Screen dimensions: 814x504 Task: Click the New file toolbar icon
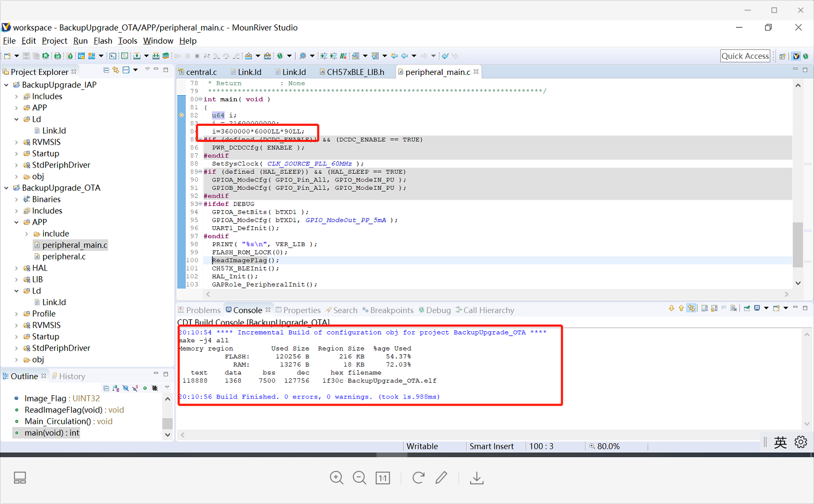[x=7, y=56]
